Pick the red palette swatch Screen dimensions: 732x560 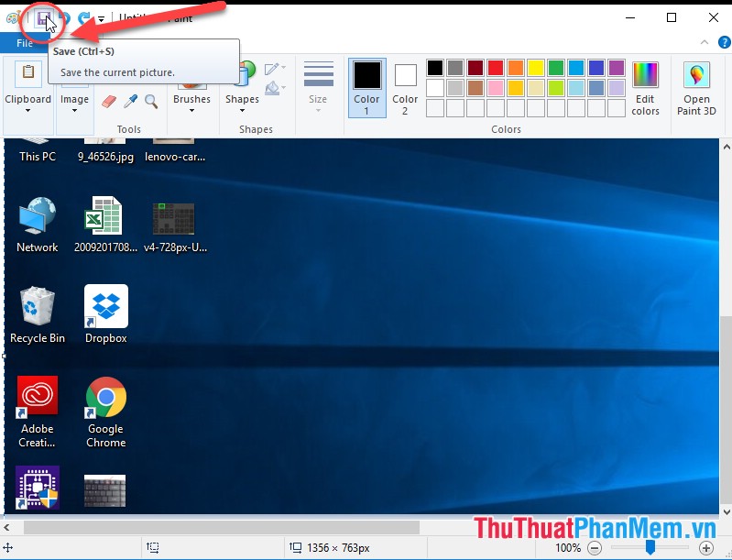(x=496, y=68)
